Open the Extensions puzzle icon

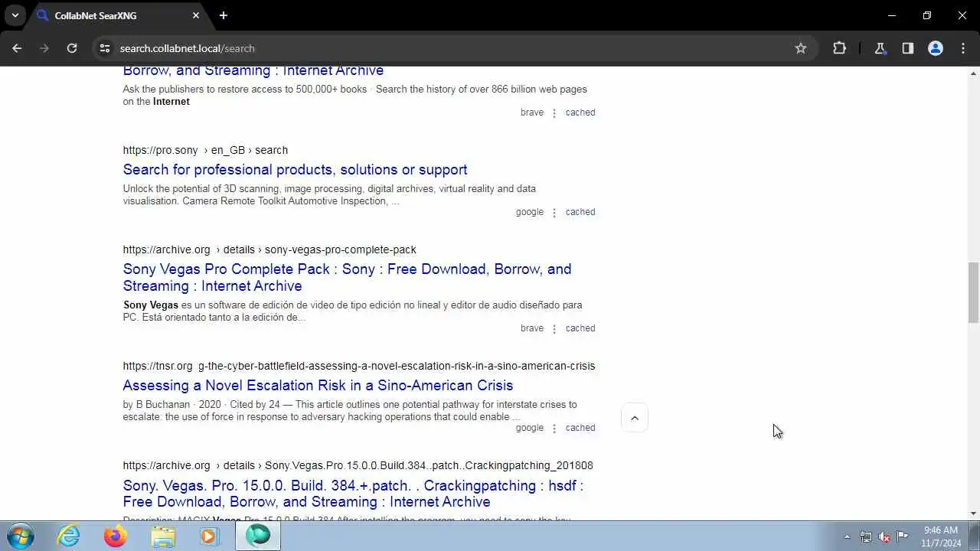click(x=840, y=48)
